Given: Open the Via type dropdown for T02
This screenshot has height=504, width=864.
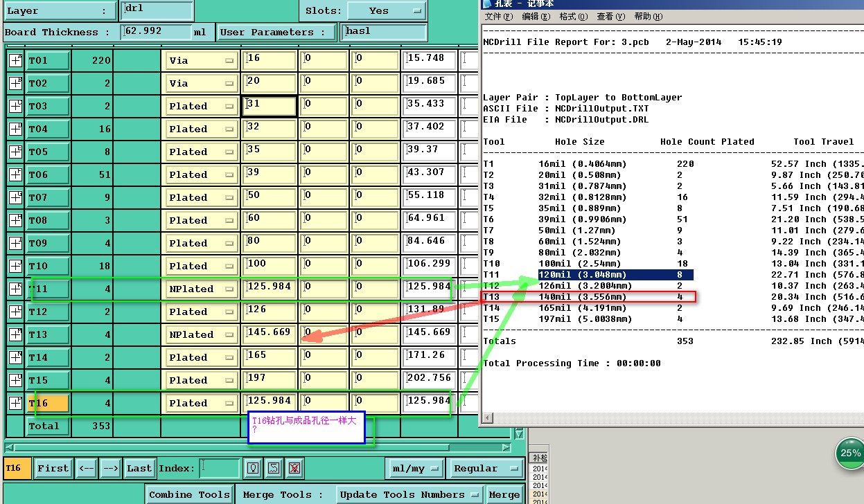Looking at the screenshot, I should coord(202,84).
